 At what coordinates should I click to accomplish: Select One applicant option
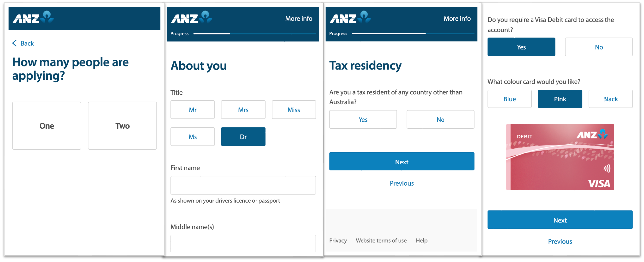coord(47,126)
